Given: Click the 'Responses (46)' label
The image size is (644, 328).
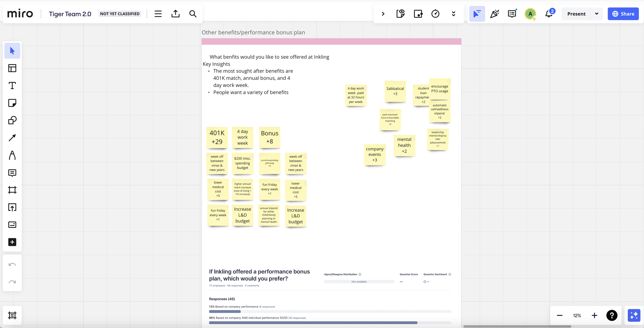Looking at the screenshot, I should click(x=222, y=299).
